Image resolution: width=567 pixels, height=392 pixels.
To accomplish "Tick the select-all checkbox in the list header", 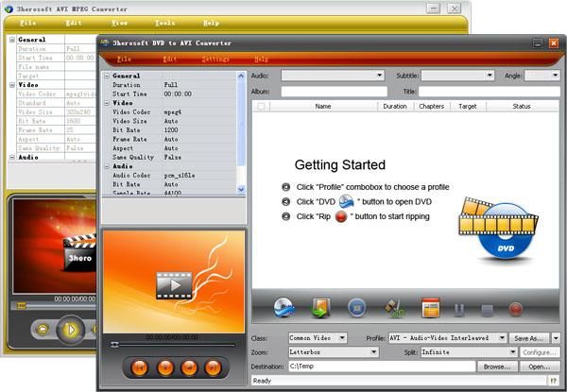I will point(261,106).
